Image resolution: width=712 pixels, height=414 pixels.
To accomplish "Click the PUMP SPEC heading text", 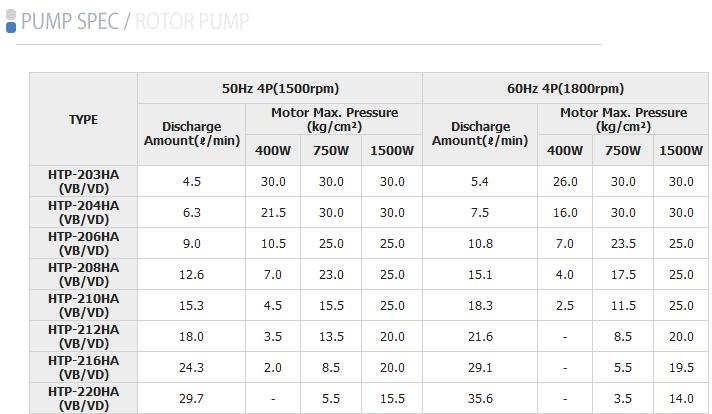I will tap(68, 21).
